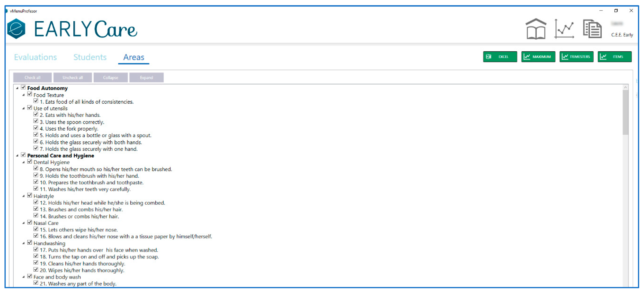Uncheck the Nasal Care checkbox

[x=30, y=222]
